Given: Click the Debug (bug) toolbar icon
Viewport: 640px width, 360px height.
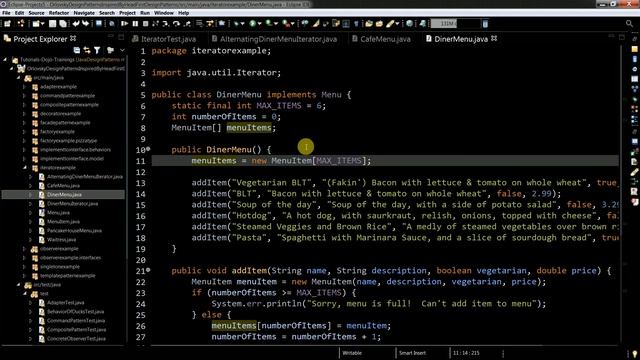Looking at the screenshot, I should [x=236, y=24].
